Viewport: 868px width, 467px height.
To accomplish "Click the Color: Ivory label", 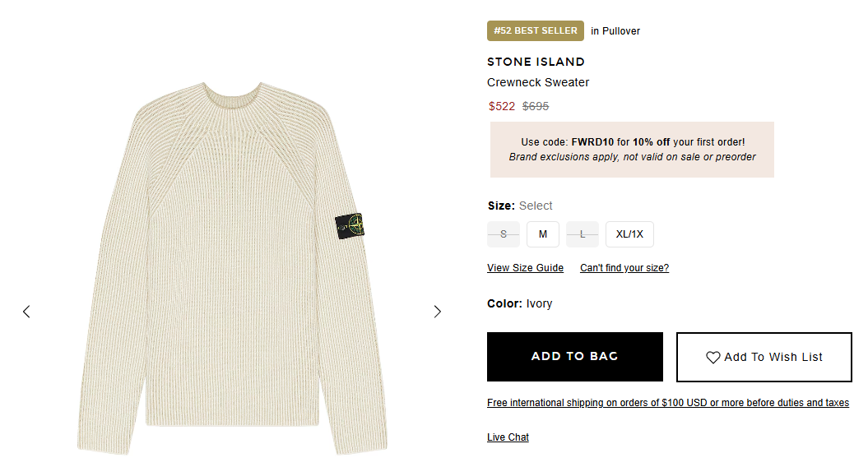I will click(519, 303).
